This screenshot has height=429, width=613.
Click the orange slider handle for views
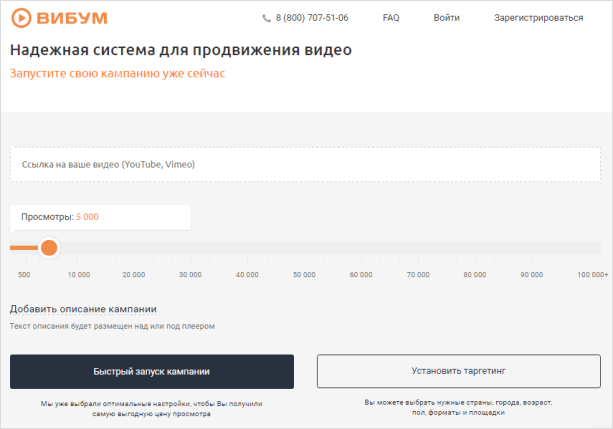tap(49, 247)
